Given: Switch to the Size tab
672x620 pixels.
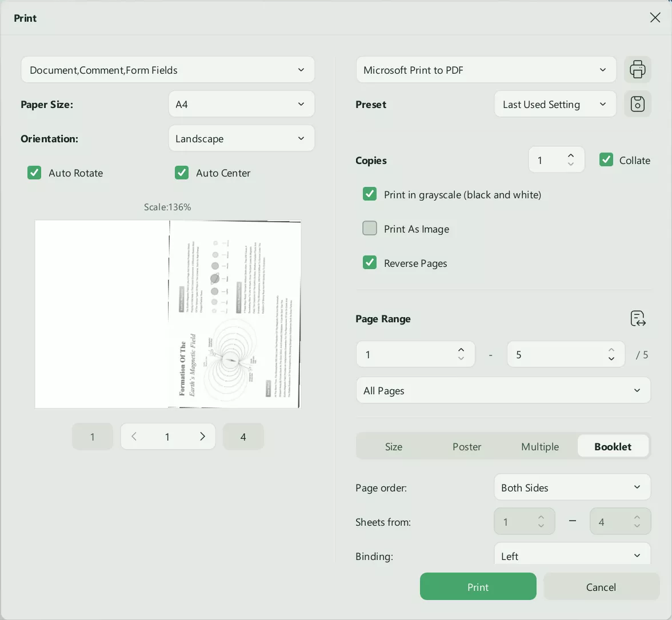Looking at the screenshot, I should click(x=394, y=446).
